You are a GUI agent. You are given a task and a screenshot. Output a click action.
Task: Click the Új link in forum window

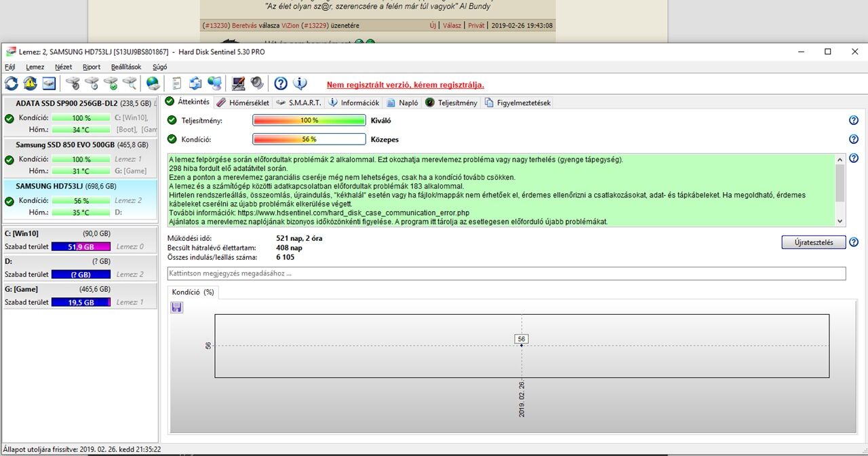pos(433,25)
